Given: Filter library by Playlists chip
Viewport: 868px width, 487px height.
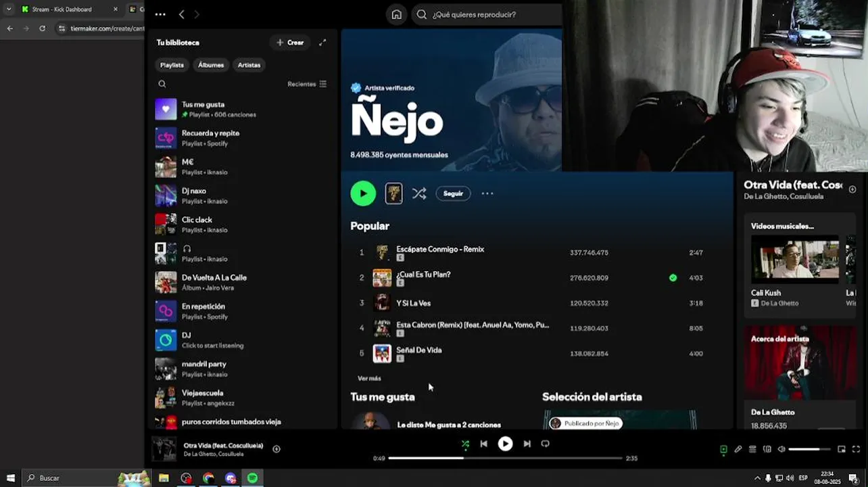Looking at the screenshot, I should [172, 65].
